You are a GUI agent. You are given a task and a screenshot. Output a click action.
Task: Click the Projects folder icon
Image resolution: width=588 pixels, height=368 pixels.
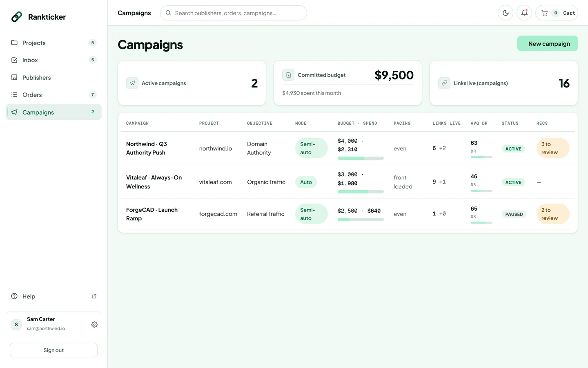[14, 43]
